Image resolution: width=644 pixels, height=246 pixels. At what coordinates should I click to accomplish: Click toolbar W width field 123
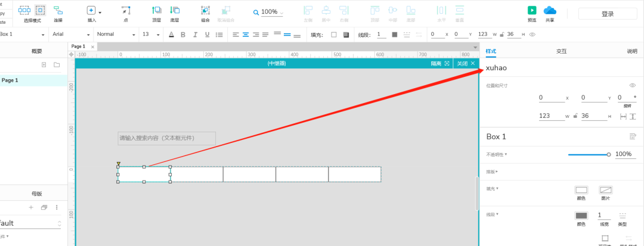pyautogui.click(x=485, y=35)
